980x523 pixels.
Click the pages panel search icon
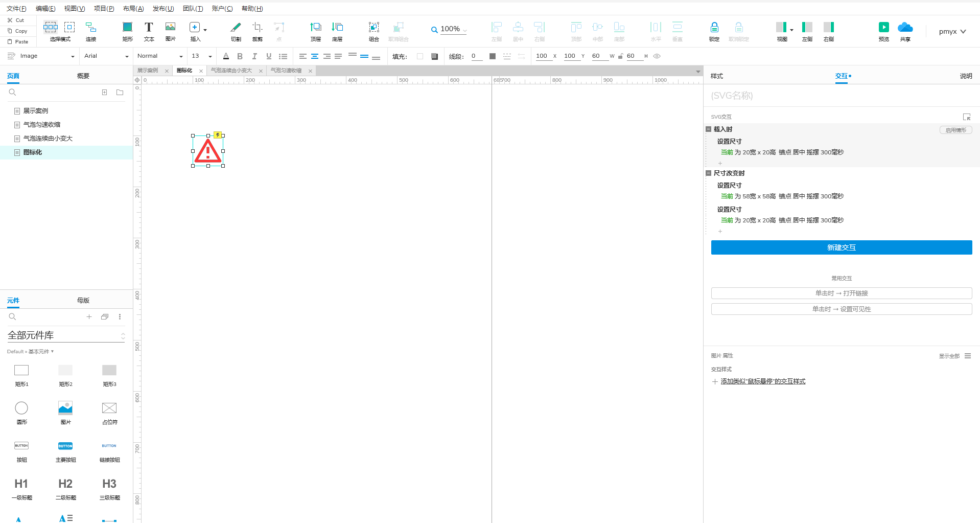[x=13, y=93]
